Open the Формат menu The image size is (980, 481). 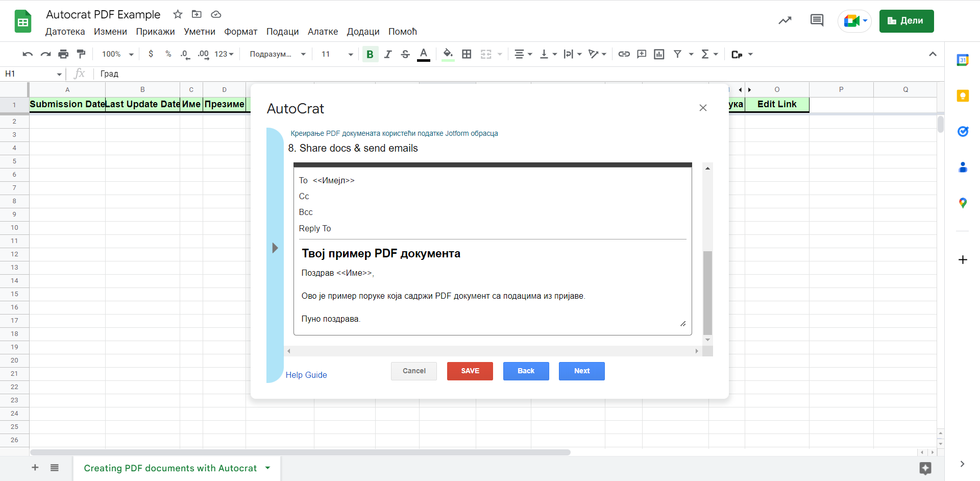(x=240, y=32)
